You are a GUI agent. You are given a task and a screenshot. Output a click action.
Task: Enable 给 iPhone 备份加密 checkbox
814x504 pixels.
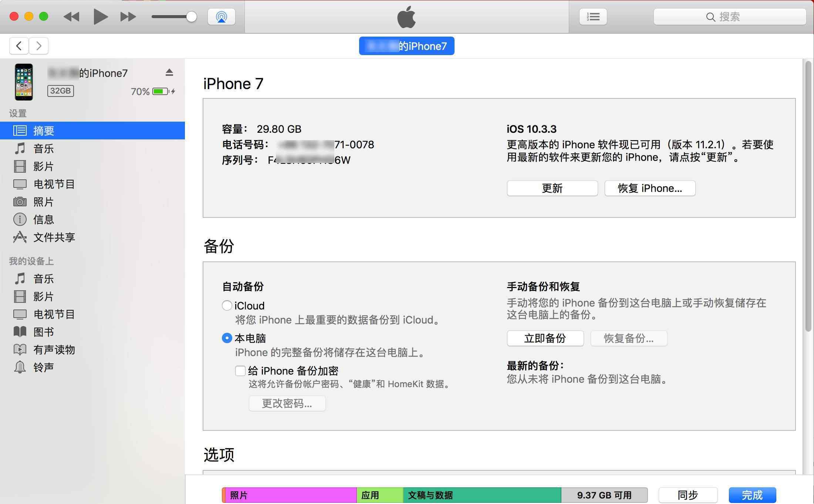point(240,371)
